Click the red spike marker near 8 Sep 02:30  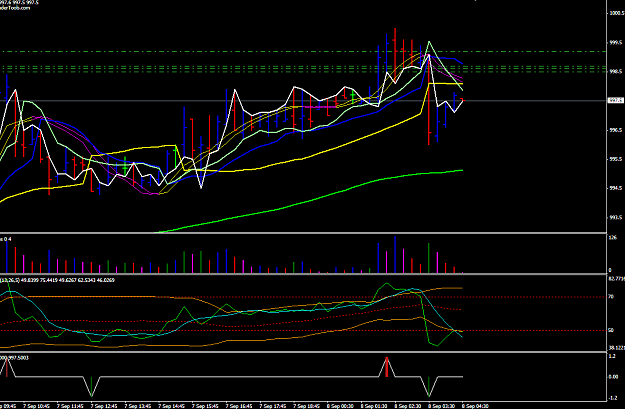pos(387,367)
